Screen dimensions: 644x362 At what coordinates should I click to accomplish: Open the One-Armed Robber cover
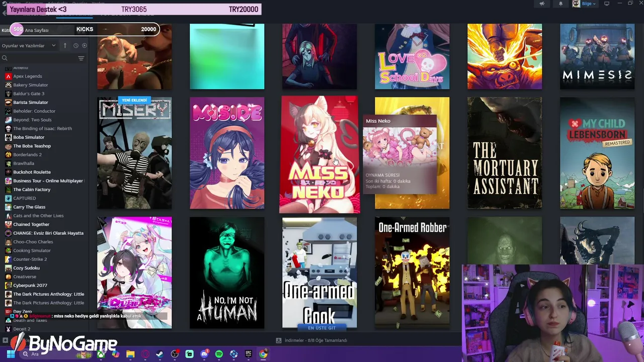pos(412,273)
